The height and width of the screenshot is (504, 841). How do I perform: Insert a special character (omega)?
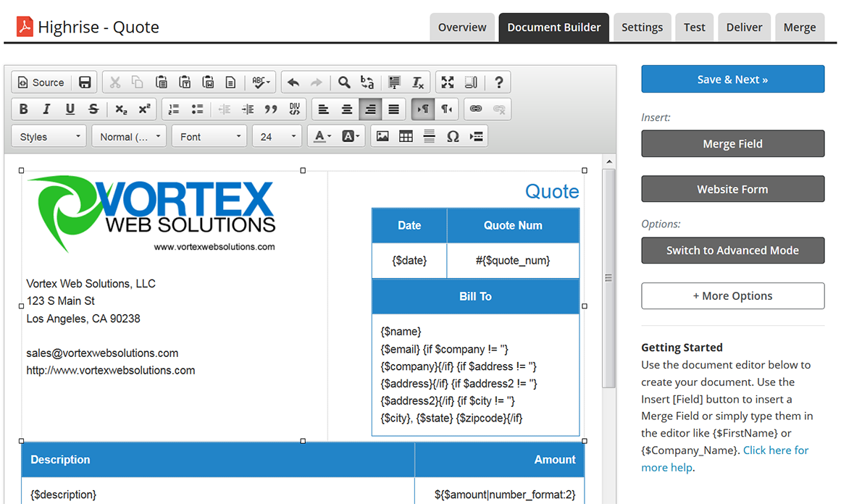tap(453, 136)
